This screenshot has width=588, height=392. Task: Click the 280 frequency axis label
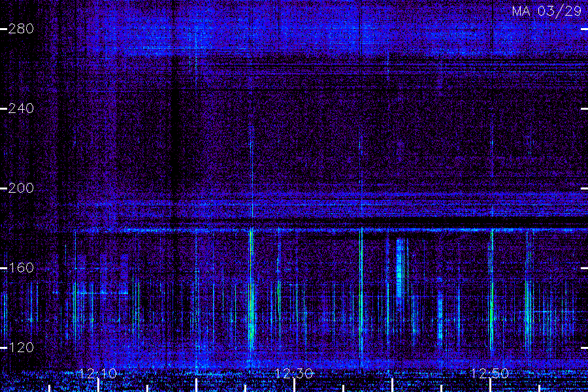coord(21,29)
